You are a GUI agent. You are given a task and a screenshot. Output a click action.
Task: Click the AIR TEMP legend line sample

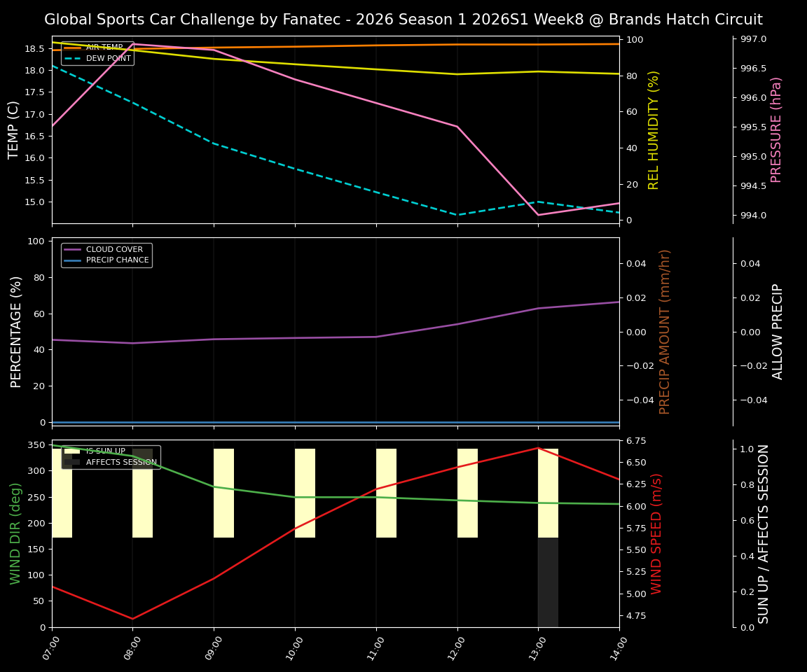(x=72, y=47)
